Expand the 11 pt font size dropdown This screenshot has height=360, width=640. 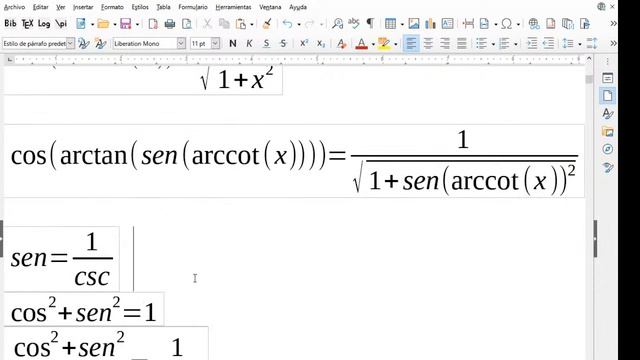[215, 43]
